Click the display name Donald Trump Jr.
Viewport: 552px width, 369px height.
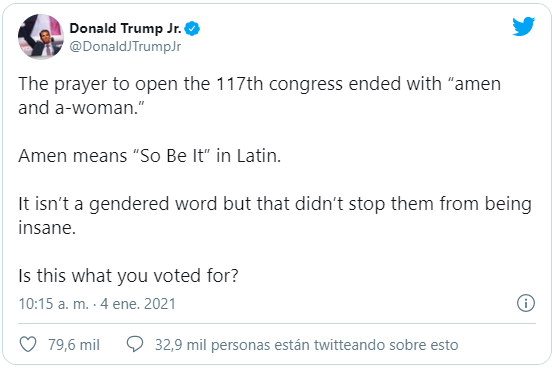click(125, 28)
